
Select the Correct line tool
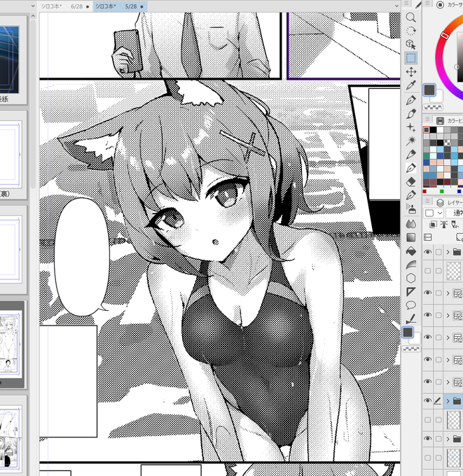point(410,318)
